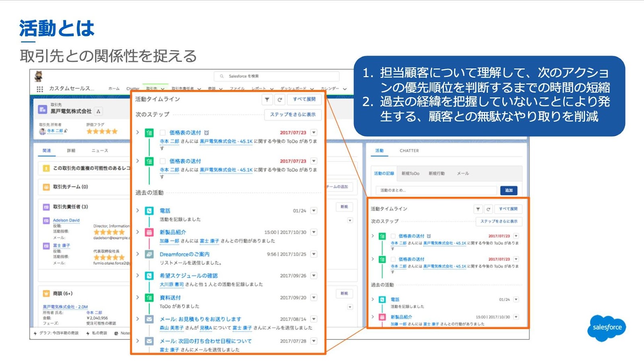Go to ホーム in the navigation bar
Screen dimensions: 644x362
tap(114, 88)
